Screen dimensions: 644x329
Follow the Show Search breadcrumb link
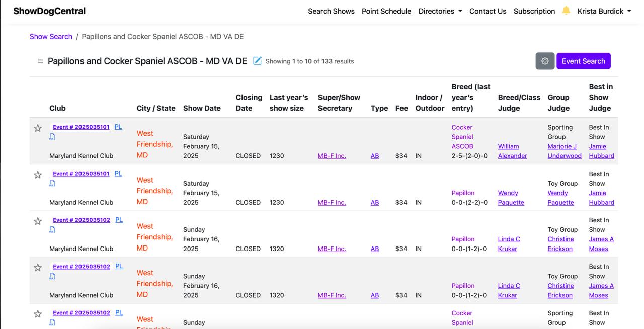pos(51,36)
